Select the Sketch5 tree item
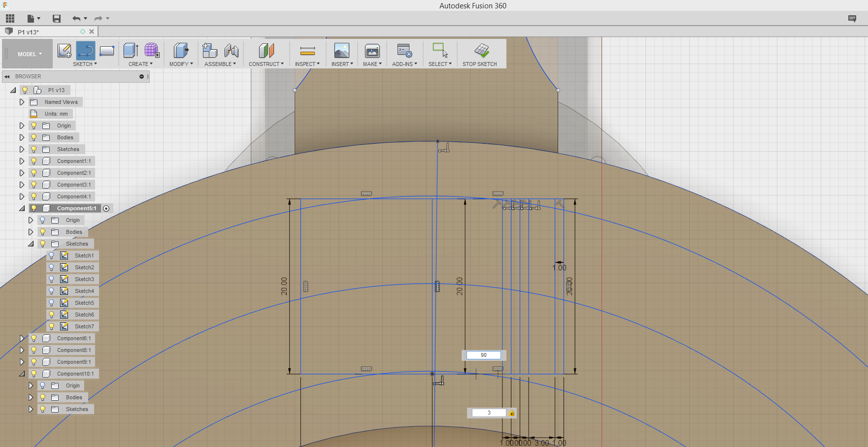Screen dimensions: 868x447 point(84,303)
